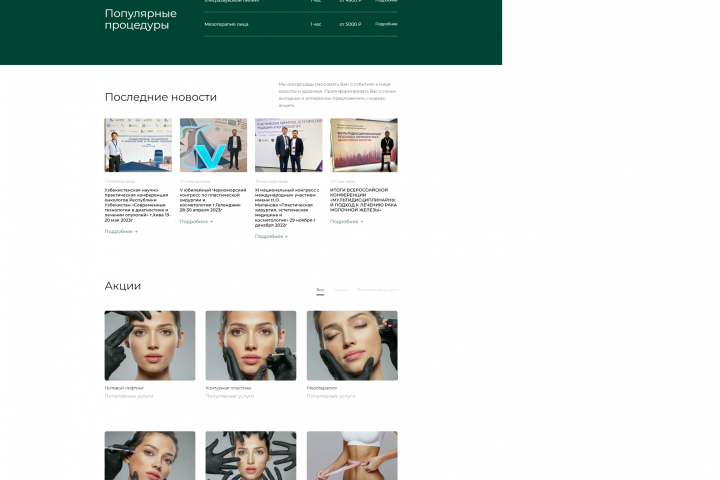Click the XI национальный конгресс headline
The height and width of the screenshot is (480, 720).
click(287, 207)
